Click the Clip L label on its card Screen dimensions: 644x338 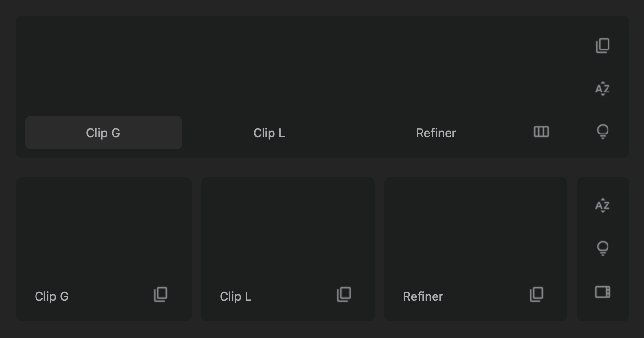pyautogui.click(x=235, y=296)
